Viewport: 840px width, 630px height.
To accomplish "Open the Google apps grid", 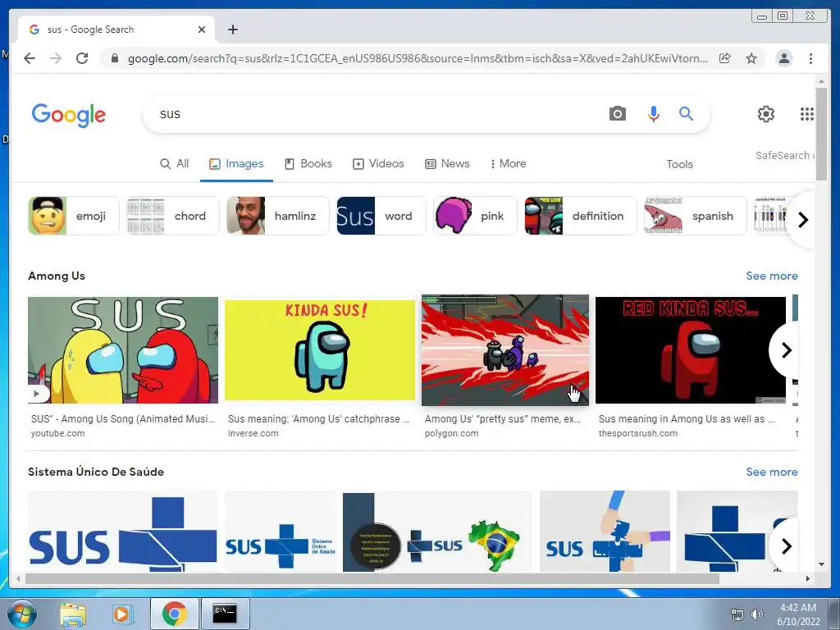I will 807,113.
